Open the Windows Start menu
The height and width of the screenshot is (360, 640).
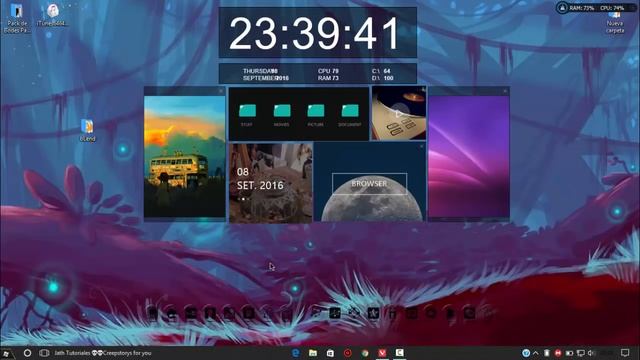tap(6, 353)
